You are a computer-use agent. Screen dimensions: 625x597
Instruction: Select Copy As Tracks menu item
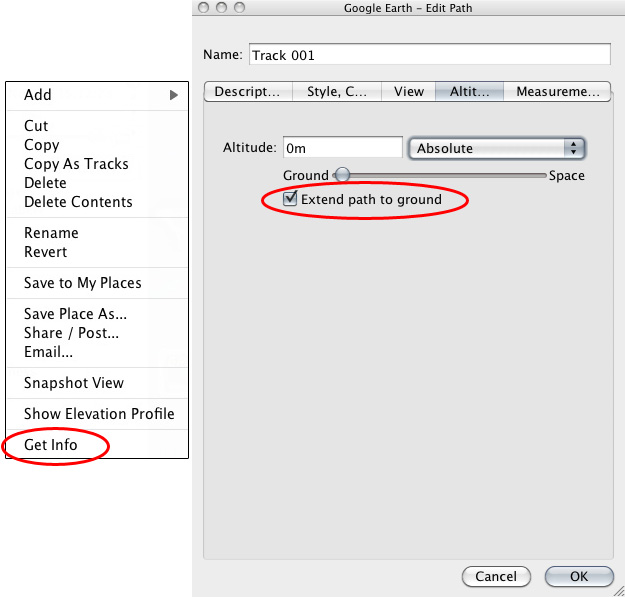[x=76, y=164]
